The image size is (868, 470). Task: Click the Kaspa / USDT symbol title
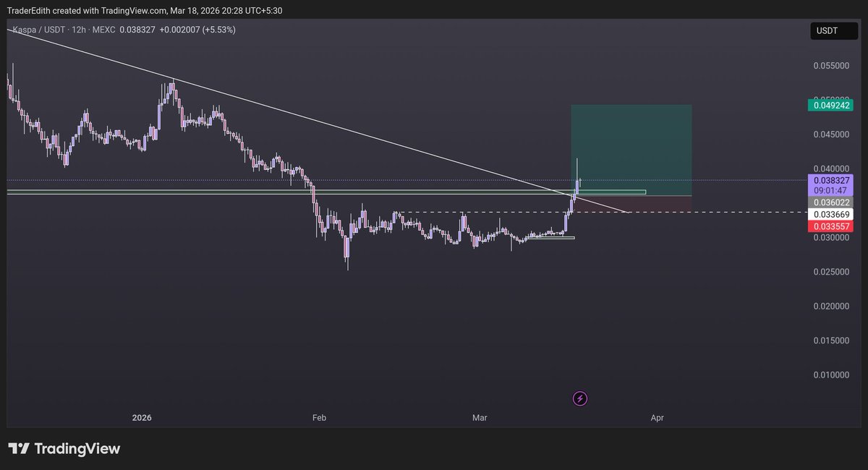click(x=38, y=30)
